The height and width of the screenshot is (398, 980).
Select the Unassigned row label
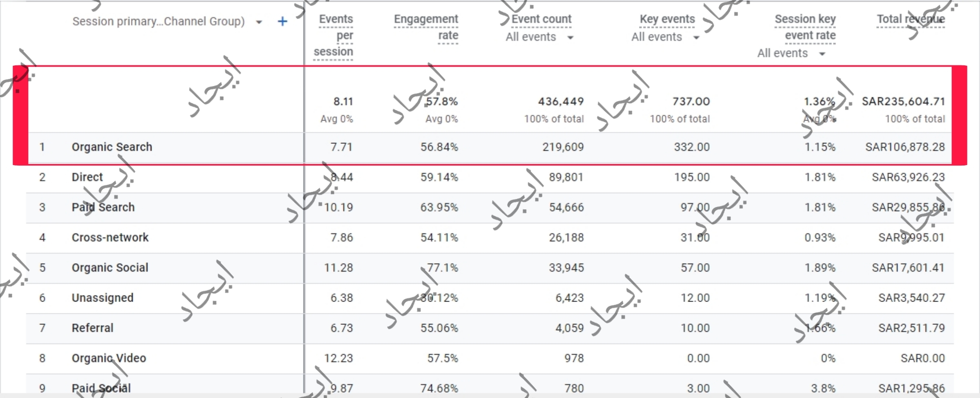[102, 298]
